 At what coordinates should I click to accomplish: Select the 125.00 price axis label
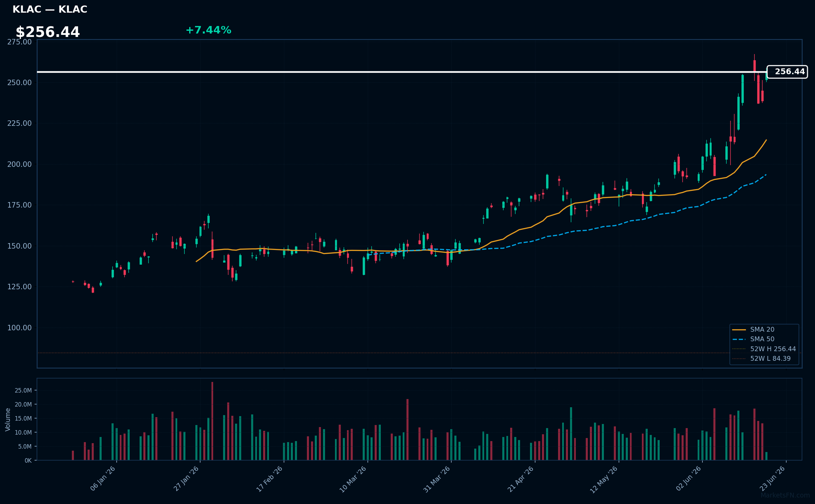point(20,287)
